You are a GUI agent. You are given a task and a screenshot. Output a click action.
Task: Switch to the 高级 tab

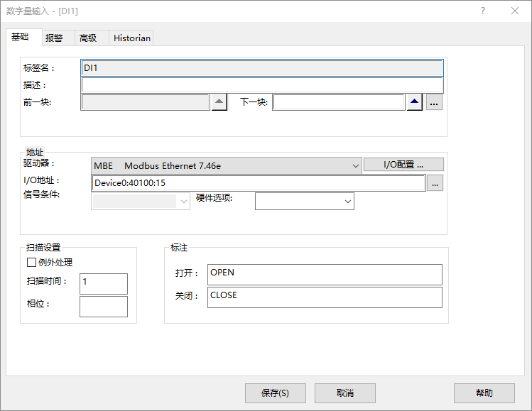92,38
